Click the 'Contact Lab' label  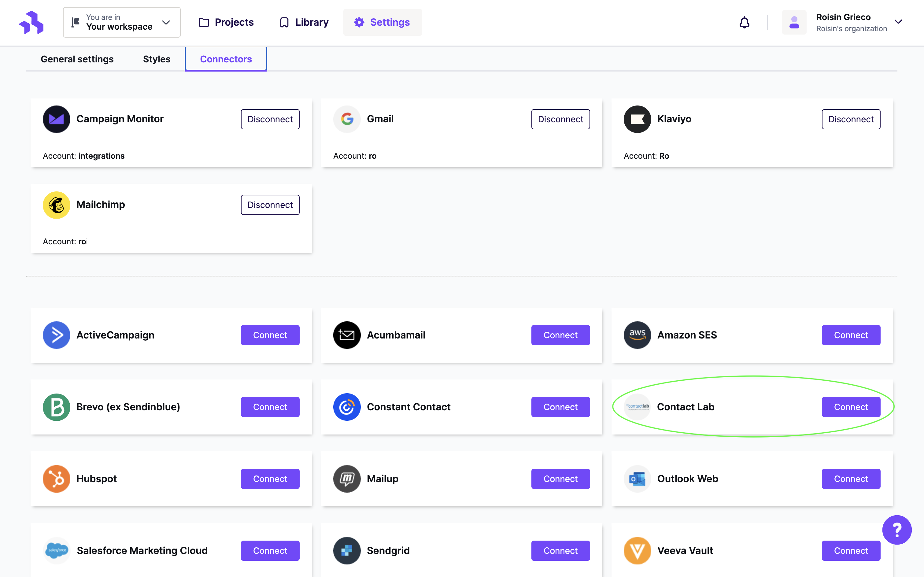click(x=686, y=407)
